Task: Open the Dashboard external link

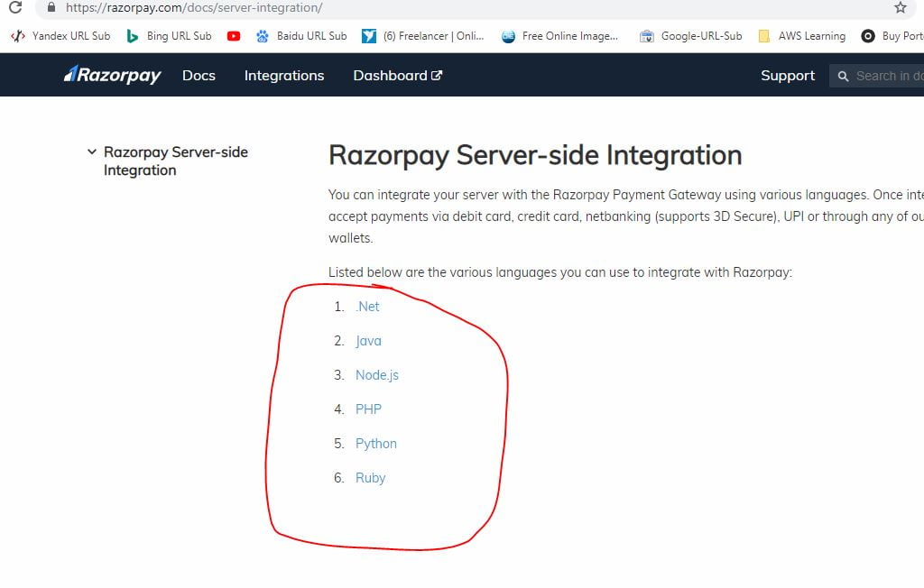Action: 398,76
